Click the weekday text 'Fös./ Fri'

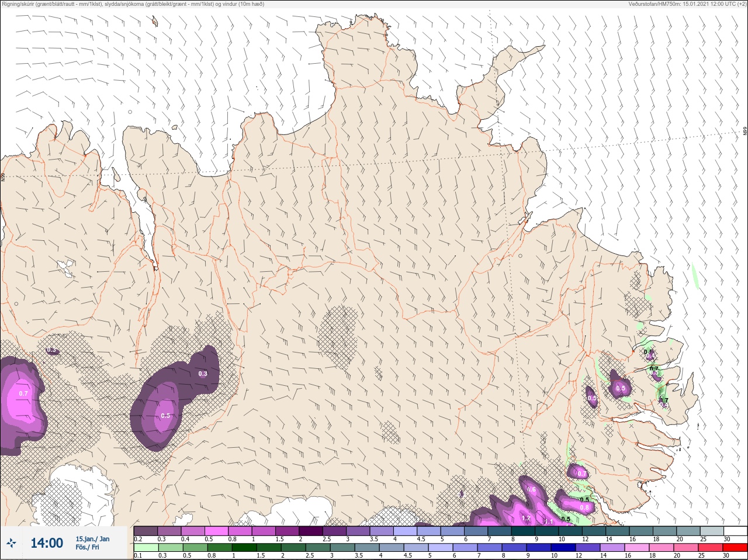pos(87,548)
